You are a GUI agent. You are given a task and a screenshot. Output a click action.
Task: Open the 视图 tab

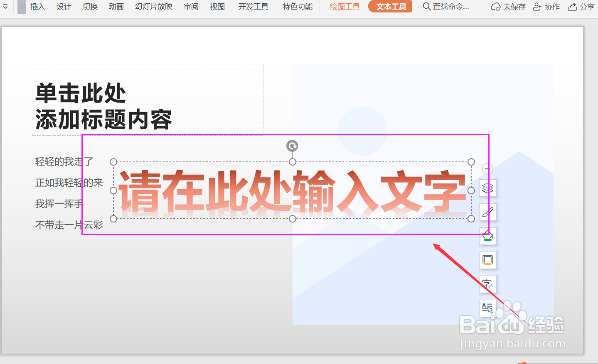tap(217, 7)
